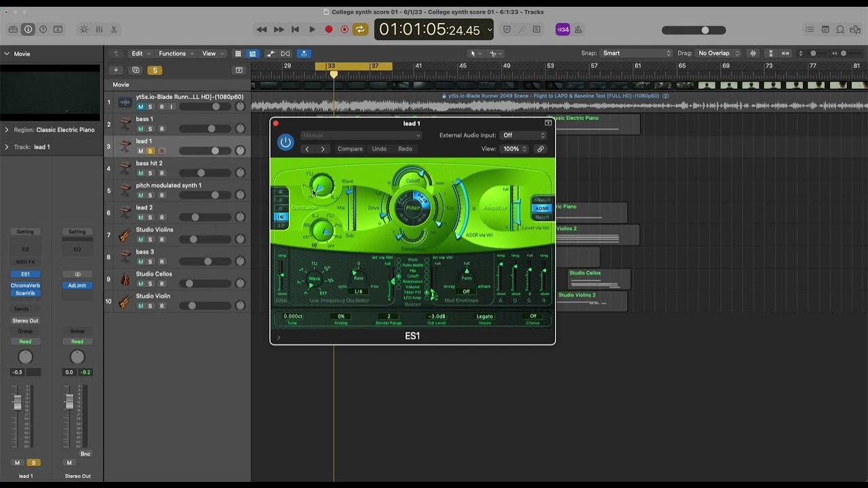Toggle the ES1 plugin power button
This screenshot has height=488, width=868.
point(285,142)
